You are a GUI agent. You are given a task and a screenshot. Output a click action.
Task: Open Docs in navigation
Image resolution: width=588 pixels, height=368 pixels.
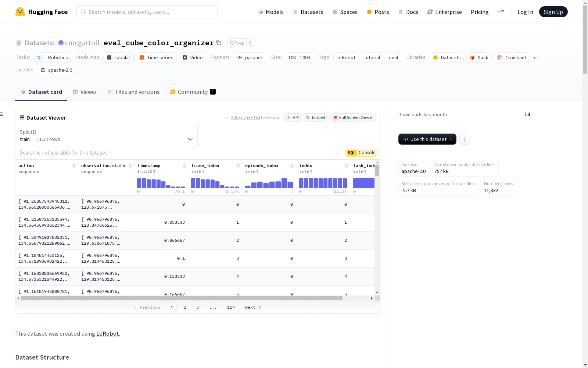coord(408,12)
